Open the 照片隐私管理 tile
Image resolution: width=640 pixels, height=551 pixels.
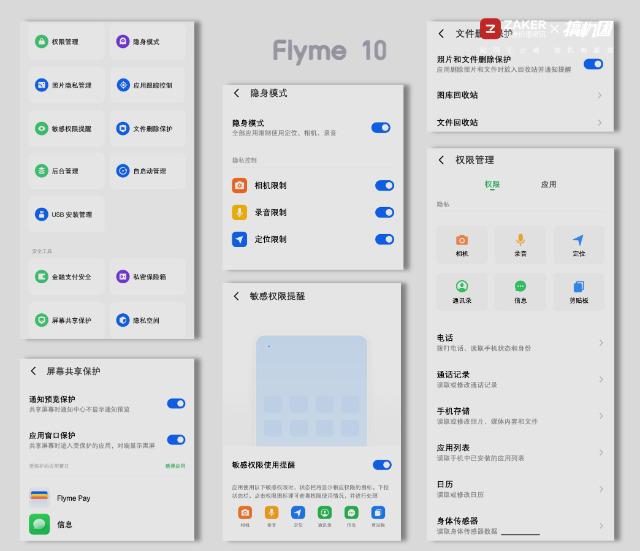[67, 85]
